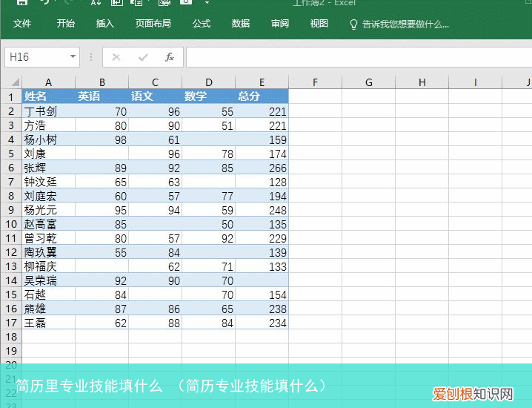The height and width of the screenshot is (408, 532).
Task: Select column B header
Action: (102, 82)
